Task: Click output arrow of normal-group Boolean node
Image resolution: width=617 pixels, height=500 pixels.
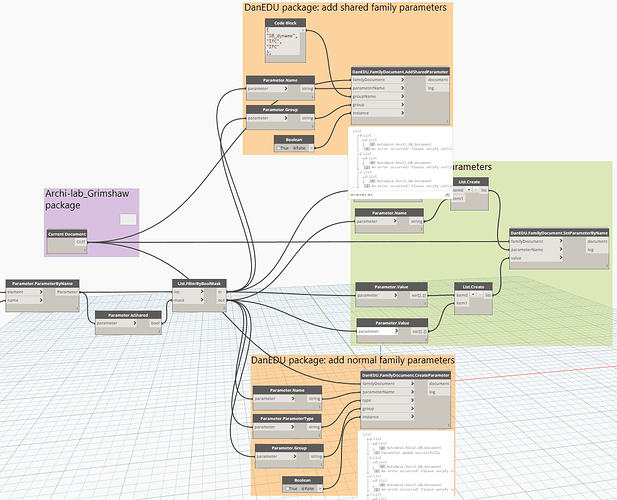Action: tap(320, 489)
